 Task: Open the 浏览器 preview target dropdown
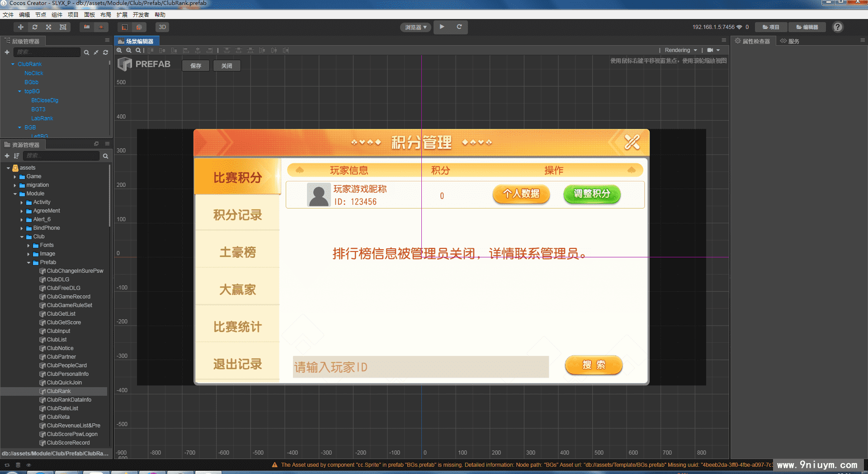[415, 27]
